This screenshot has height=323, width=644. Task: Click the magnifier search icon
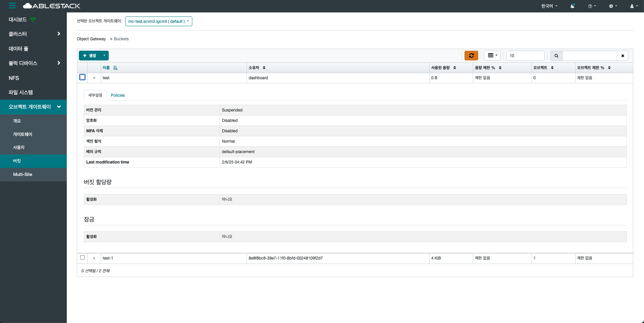[x=556, y=56]
